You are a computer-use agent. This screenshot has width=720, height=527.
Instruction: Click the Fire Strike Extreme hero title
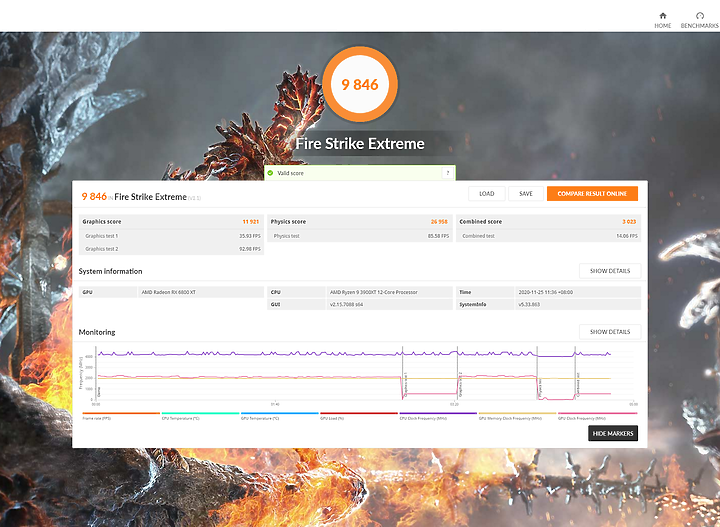[360, 144]
